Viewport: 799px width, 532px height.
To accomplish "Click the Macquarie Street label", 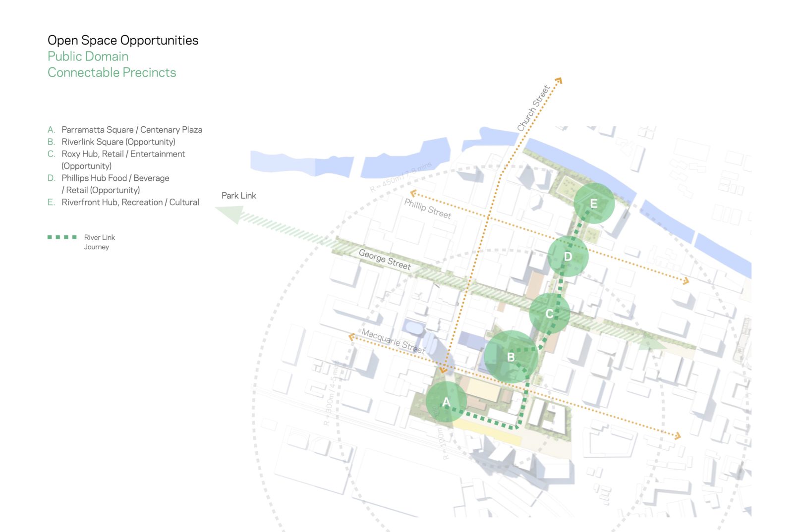I will coord(393,341).
